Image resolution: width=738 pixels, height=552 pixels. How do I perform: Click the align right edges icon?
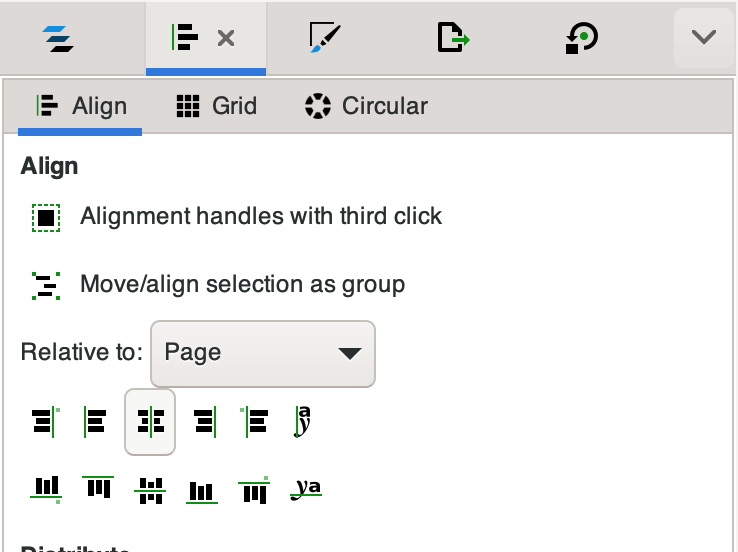coord(203,422)
